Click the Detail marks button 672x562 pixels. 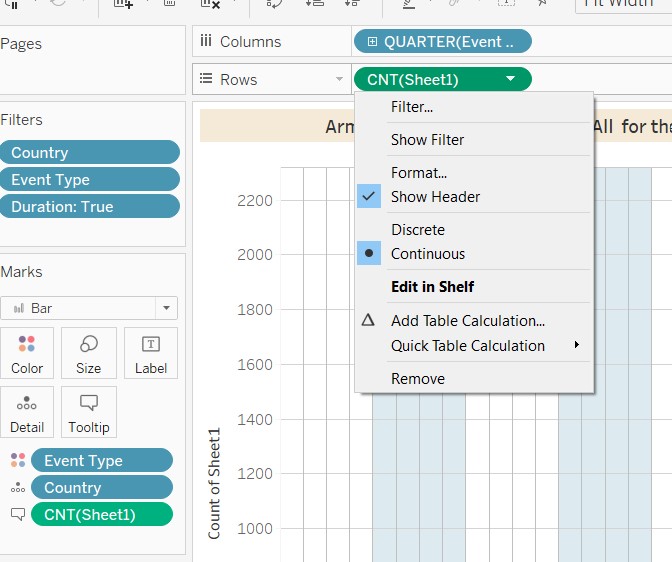pos(27,412)
